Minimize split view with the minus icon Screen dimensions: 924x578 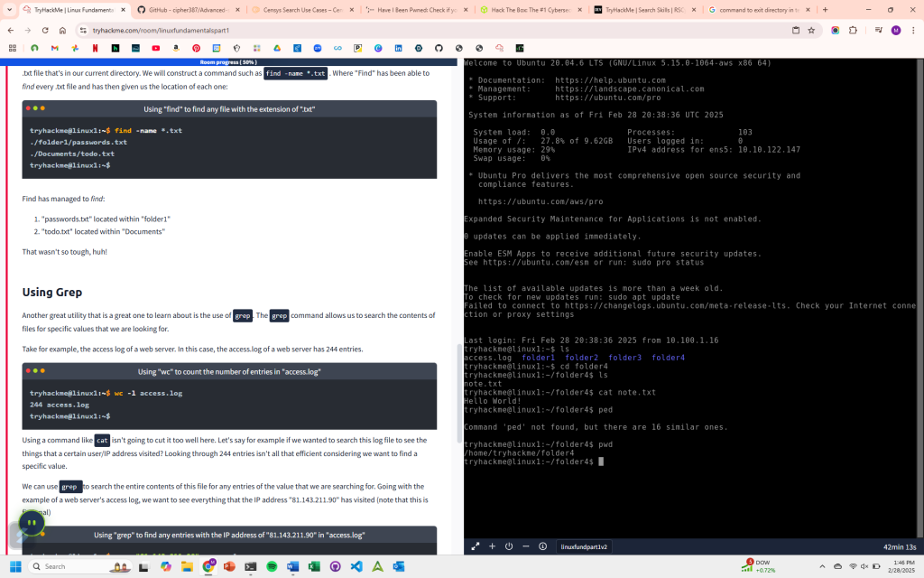coord(525,546)
